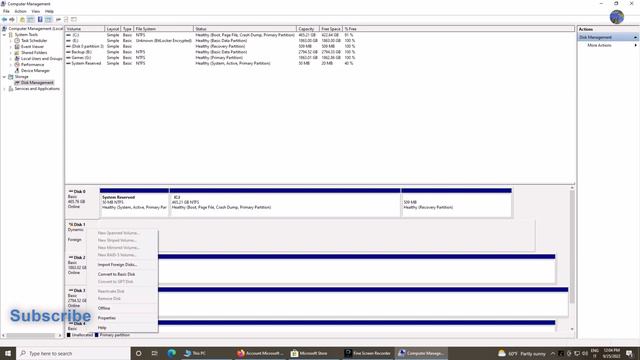The image size is (640, 360).
Task: Select the System Reserved partition block on Disk 0
Action: [x=134, y=202]
